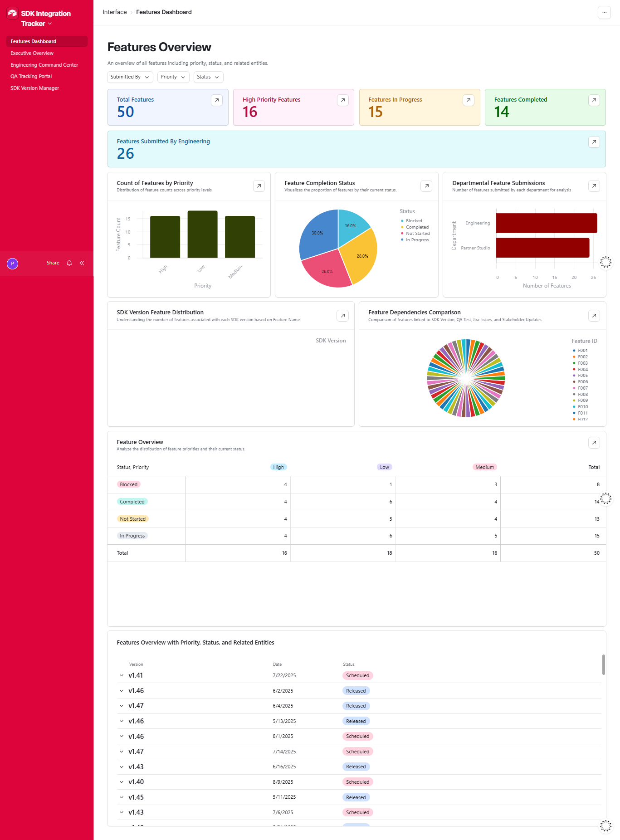The height and width of the screenshot is (840, 620).
Task: Expand High Priority Features card arrow
Action: (x=343, y=100)
